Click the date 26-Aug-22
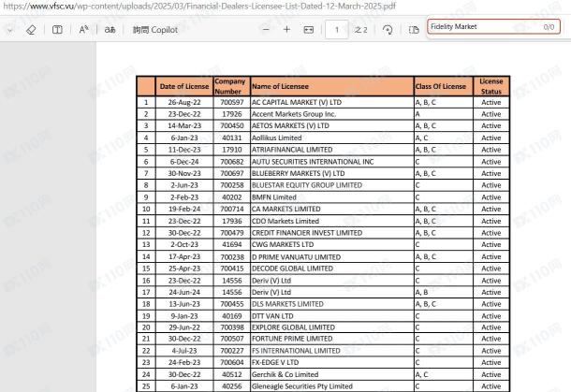 [x=184, y=103]
